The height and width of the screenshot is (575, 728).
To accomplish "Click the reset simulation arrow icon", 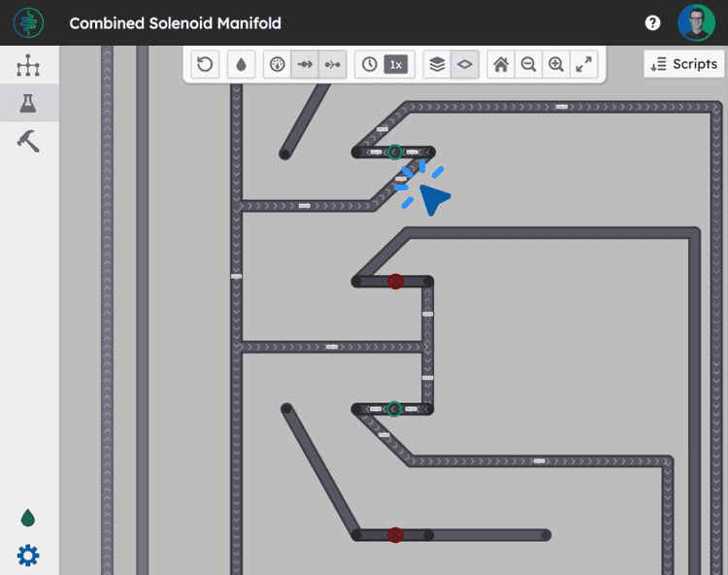I will tap(205, 65).
